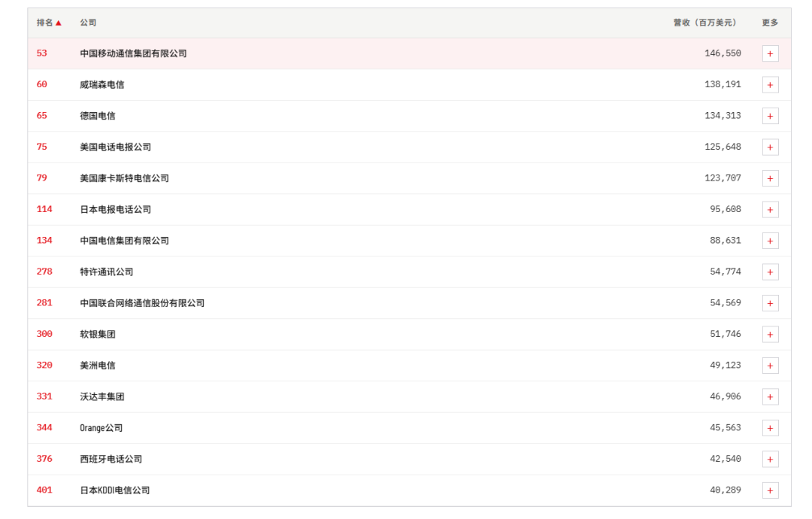Image resolution: width=812 pixels, height=519 pixels.
Task: Open plus icon for 中国联合网络通信股份有限公司
Action: (x=770, y=303)
